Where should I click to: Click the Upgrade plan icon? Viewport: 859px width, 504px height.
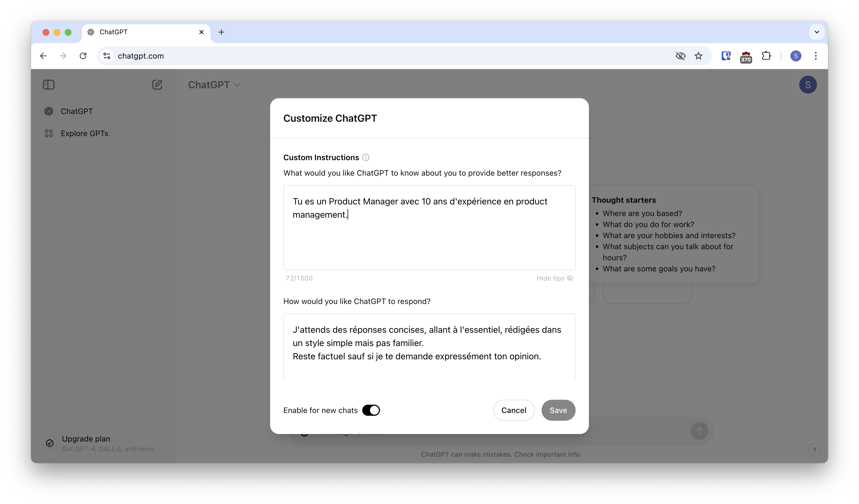pos(50,443)
